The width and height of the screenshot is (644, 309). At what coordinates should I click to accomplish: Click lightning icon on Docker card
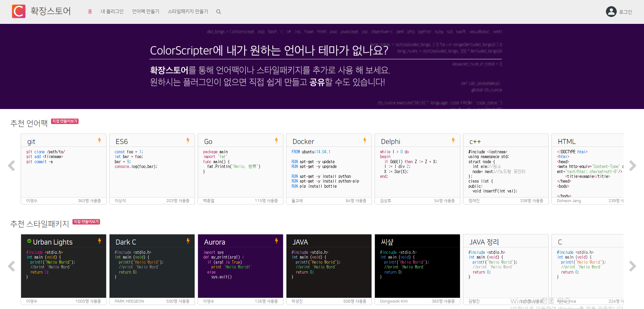pos(365,140)
